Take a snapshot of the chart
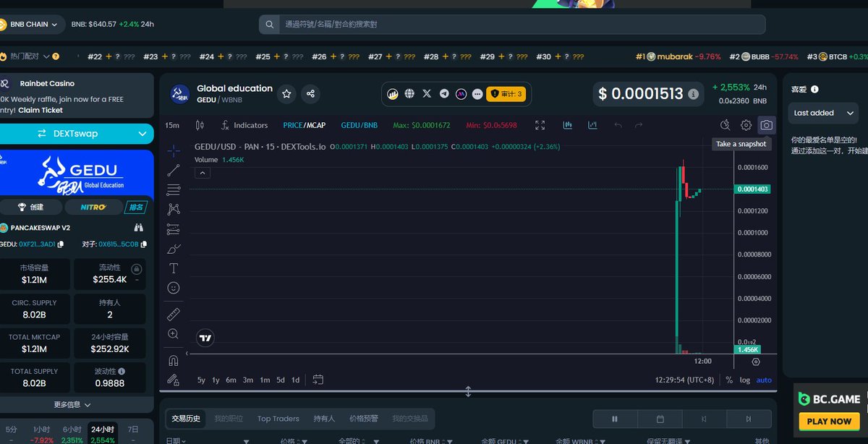Viewport: 868px width, 444px height. [x=766, y=125]
